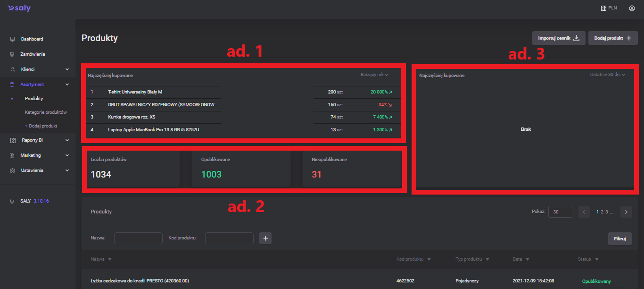Viewport: 644px width, 289px height.
Task: Click the plus icon beside Kod produktu field
Action: coord(265,238)
